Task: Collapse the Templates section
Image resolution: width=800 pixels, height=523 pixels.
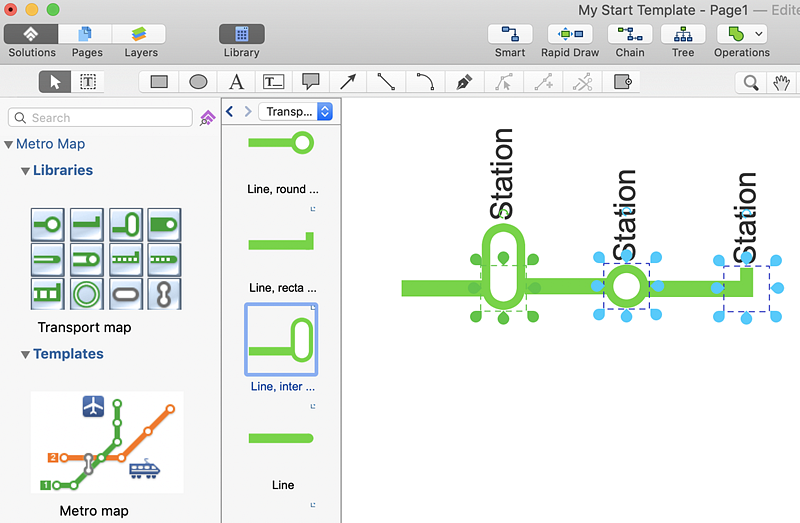Action: click(x=25, y=354)
